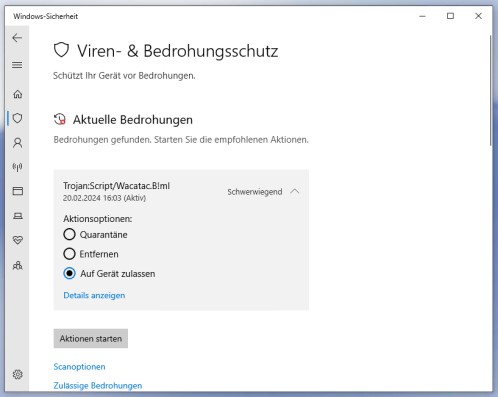
Task: Open the hamburger navigation menu
Action: click(x=17, y=65)
